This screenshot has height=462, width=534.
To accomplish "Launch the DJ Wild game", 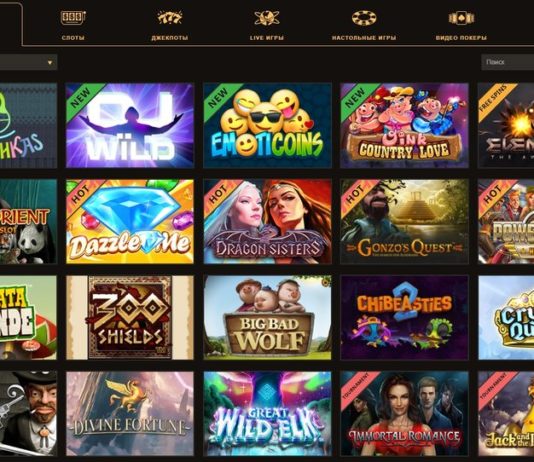I will (x=130, y=125).
